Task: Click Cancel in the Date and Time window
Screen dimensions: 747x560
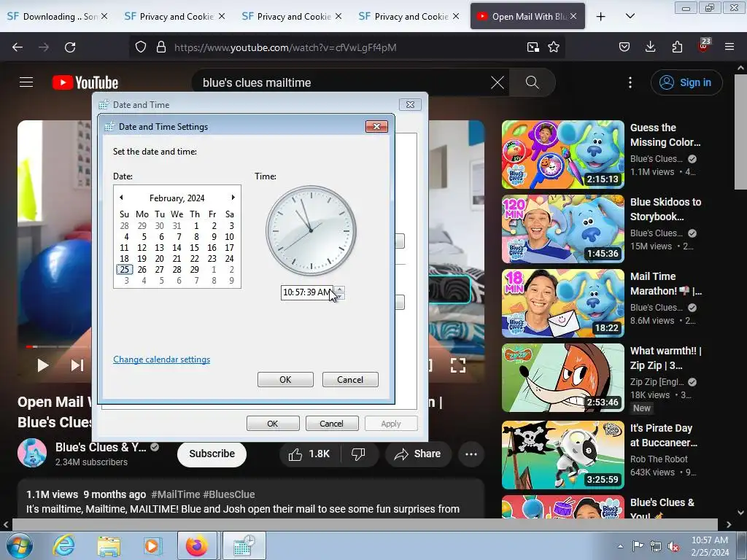Action: (x=332, y=424)
